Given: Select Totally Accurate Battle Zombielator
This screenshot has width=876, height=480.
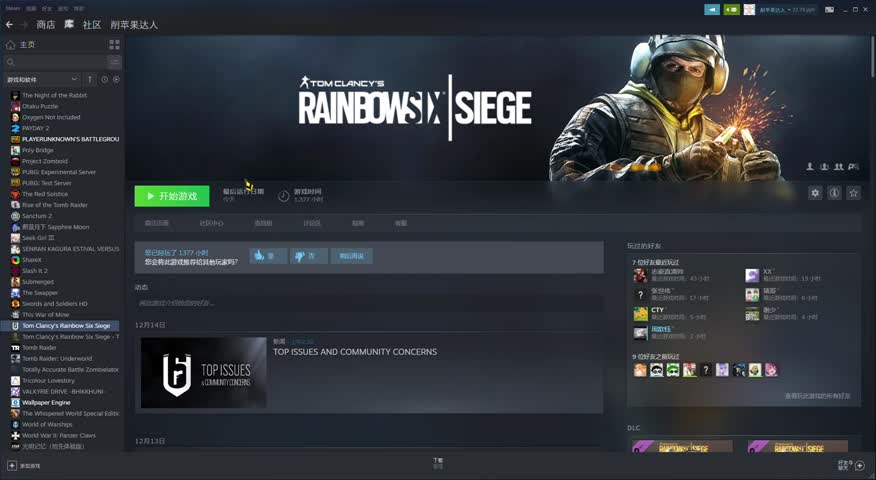Looking at the screenshot, I should point(70,369).
